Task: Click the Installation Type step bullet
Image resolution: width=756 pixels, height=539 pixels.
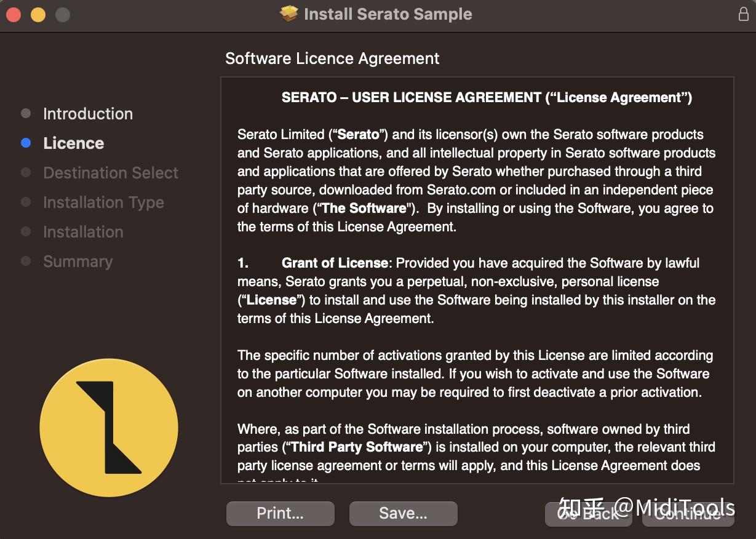Action: point(25,202)
